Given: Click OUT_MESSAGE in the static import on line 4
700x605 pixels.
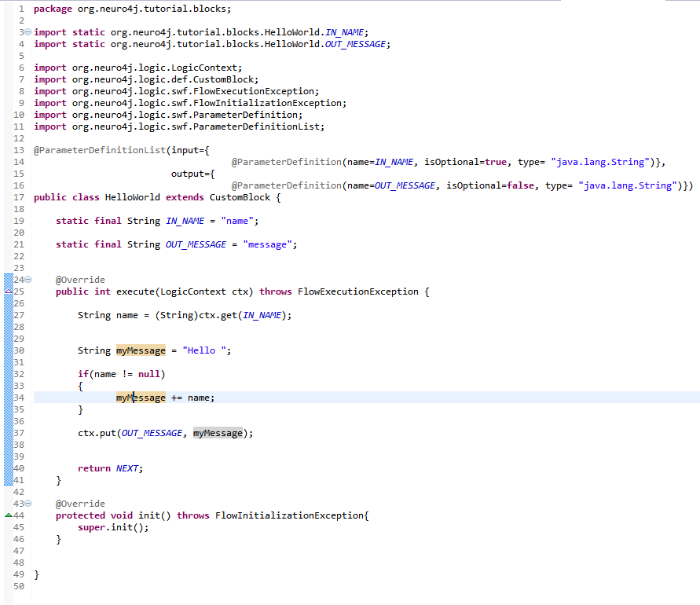Looking at the screenshot, I should coord(355,44).
